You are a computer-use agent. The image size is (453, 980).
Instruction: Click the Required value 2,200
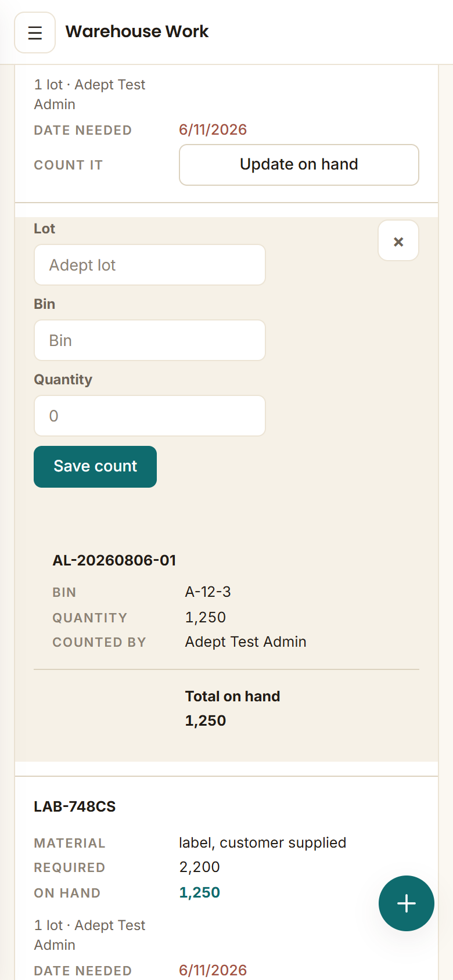[200, 867]
